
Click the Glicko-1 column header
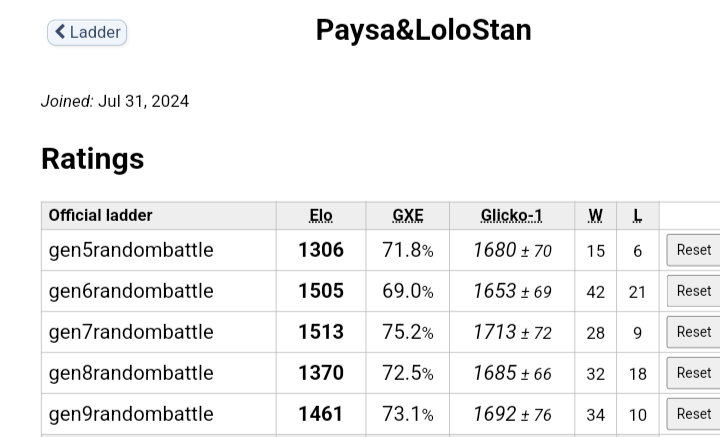pos(511,215)
